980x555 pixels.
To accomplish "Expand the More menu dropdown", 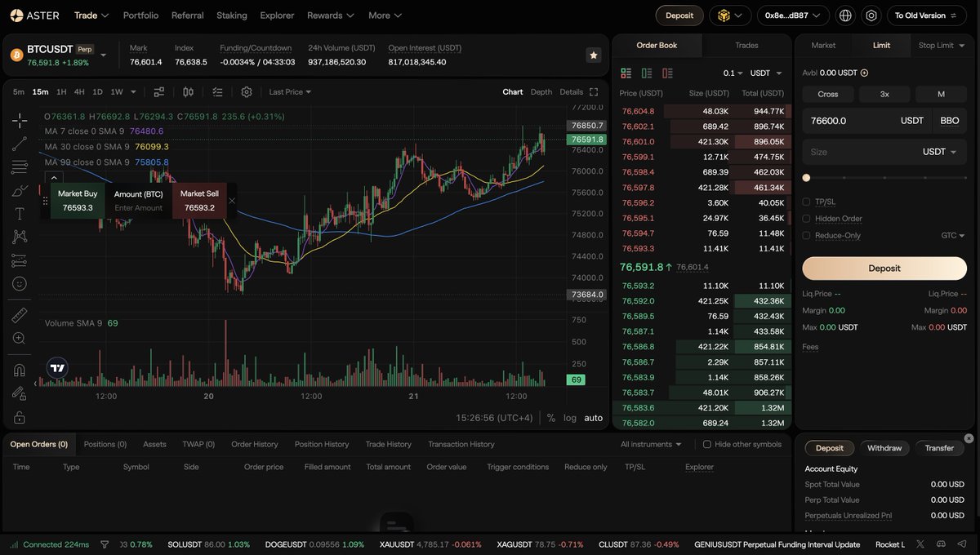I will pyautogui.click(x=385, y=16).
